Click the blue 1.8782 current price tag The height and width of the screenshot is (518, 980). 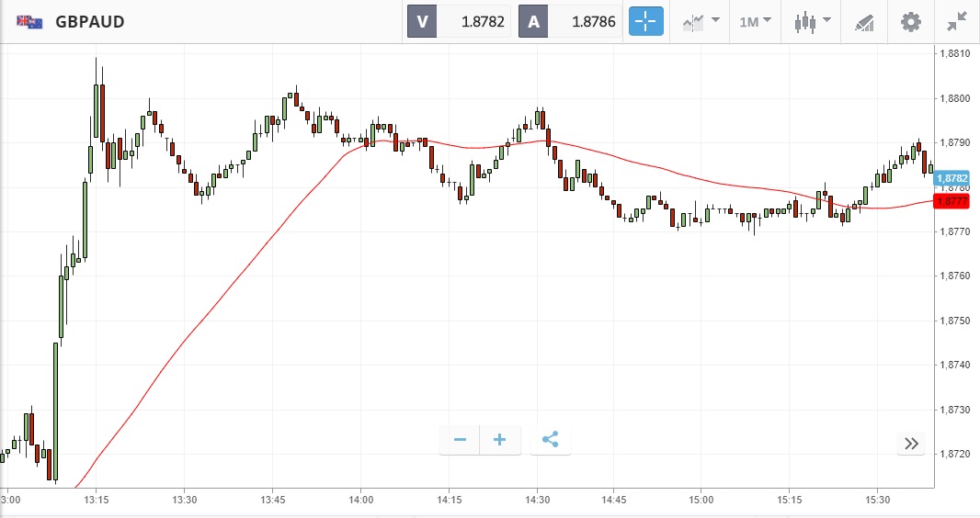coord(952,178)
